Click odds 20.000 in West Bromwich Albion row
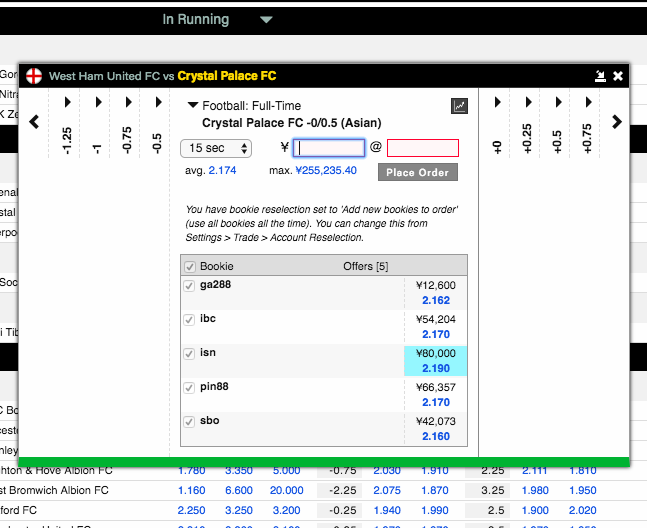The image size is (647, 528). pyautogui.click(x=286, y=490)
